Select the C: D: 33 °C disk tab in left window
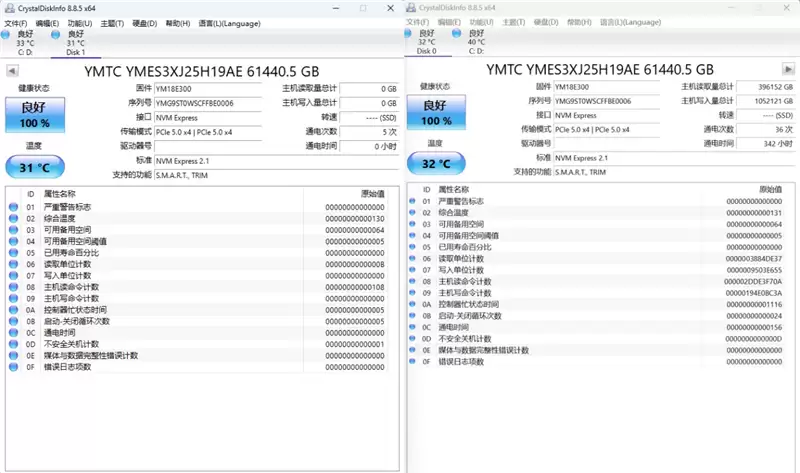This screenshot has height=473, width=800. [24, 43]
